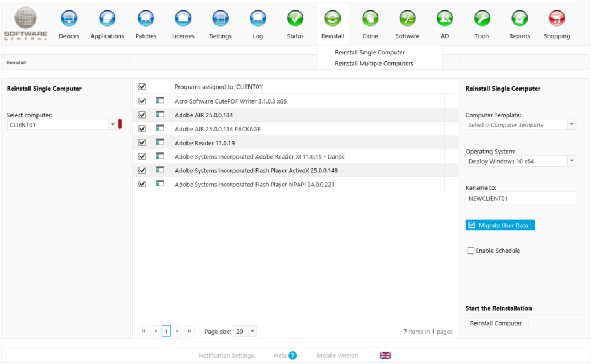Open the Devices section icon
593x364 pixels.
point(69,18)
